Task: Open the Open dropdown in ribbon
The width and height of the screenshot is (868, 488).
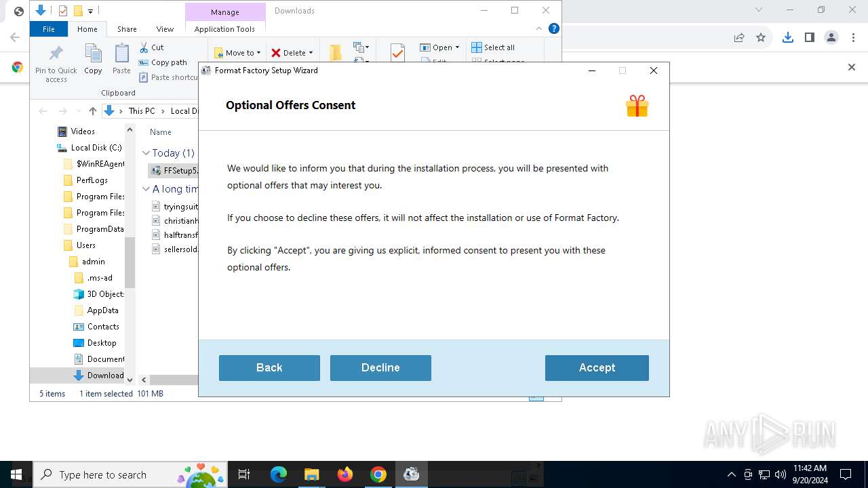Action: (x=439, y=47)
